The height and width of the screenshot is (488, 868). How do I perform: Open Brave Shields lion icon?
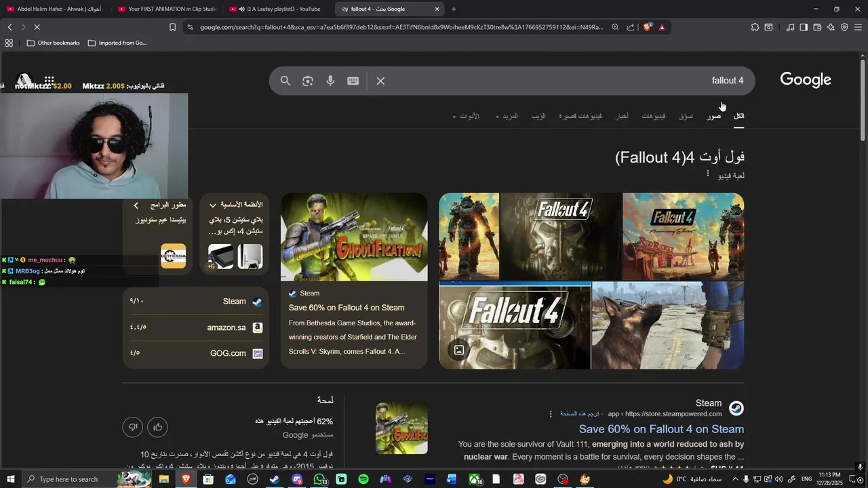tap(648, 27)
